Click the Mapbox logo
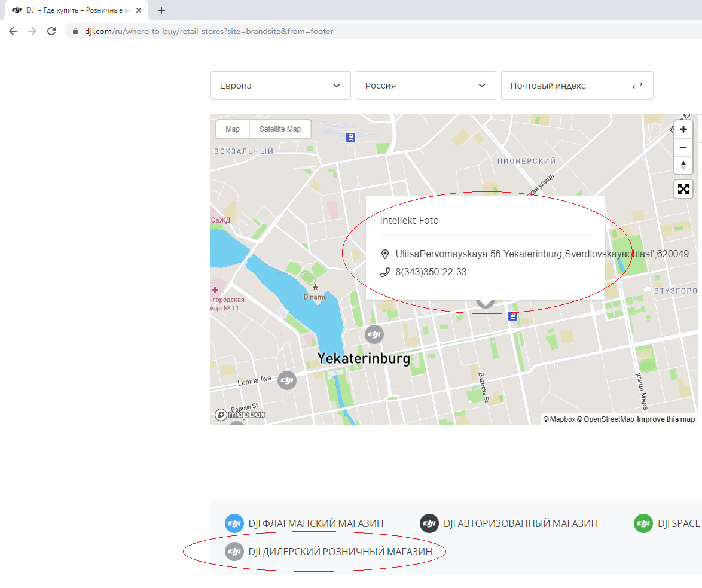Image resolution: width=702 pixels, height=588 pixels. click(240, 415)
